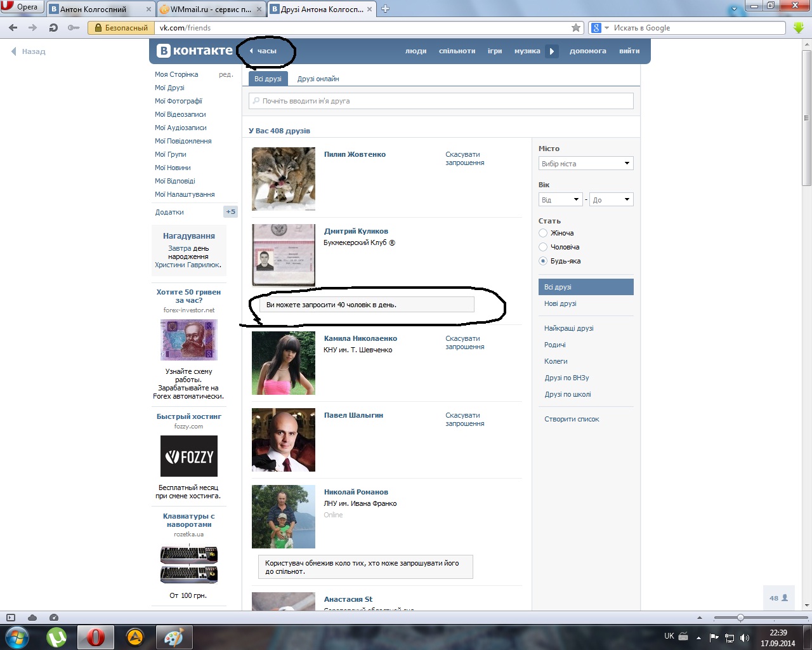This screenshot has width=812, height=650.
Task: Open the network tray icon
Action: pos(730,637)
